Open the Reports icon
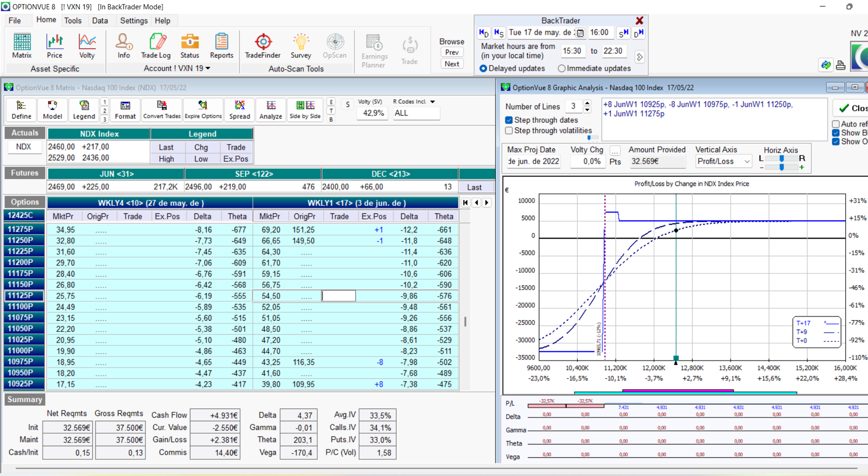 coord(222,46)
